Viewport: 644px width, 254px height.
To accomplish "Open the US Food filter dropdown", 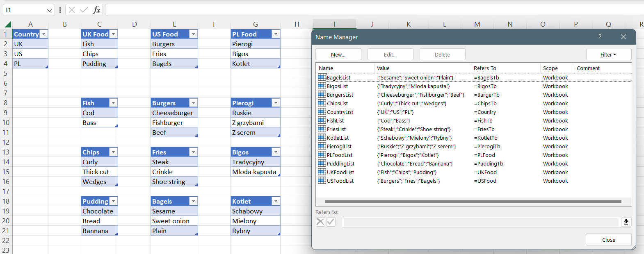I will coord(193,34).
